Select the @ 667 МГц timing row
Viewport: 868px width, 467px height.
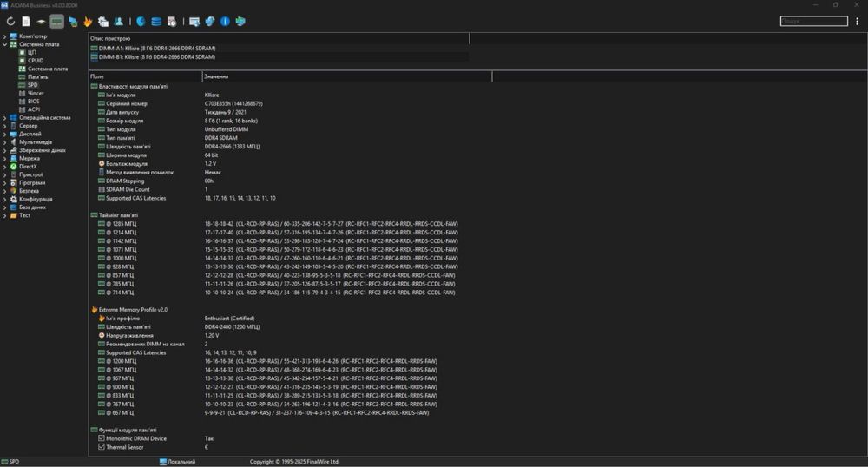coord(291,413)
